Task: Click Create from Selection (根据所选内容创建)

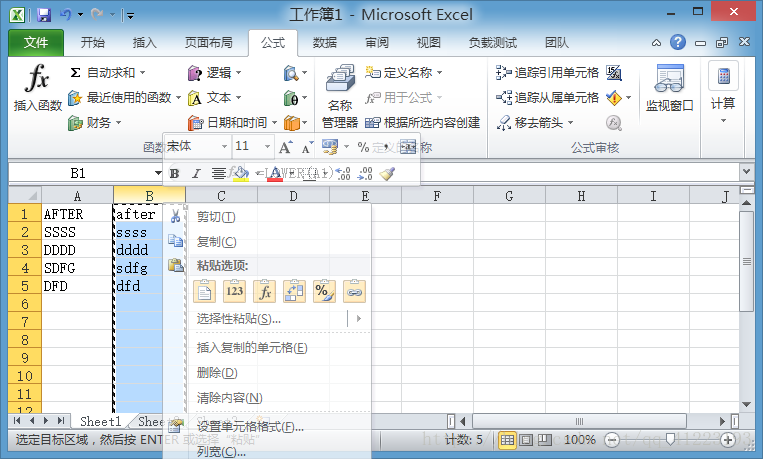Action: pyautogui.click(x=423, y=123)
